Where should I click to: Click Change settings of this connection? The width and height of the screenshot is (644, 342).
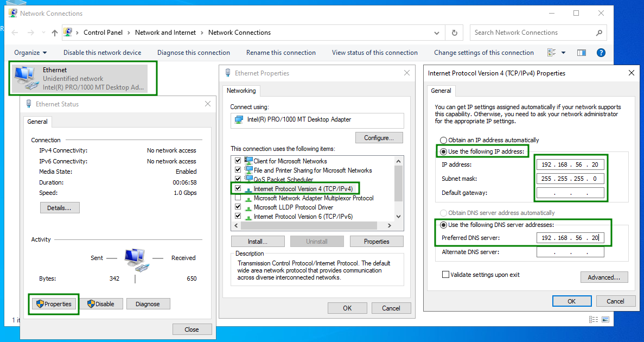pos(484,53)
